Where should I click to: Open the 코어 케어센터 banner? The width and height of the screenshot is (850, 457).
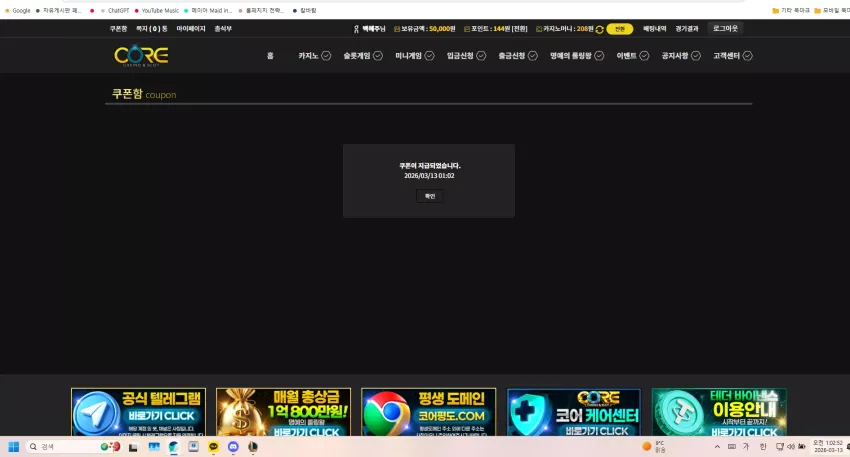[x=574, y=412]
